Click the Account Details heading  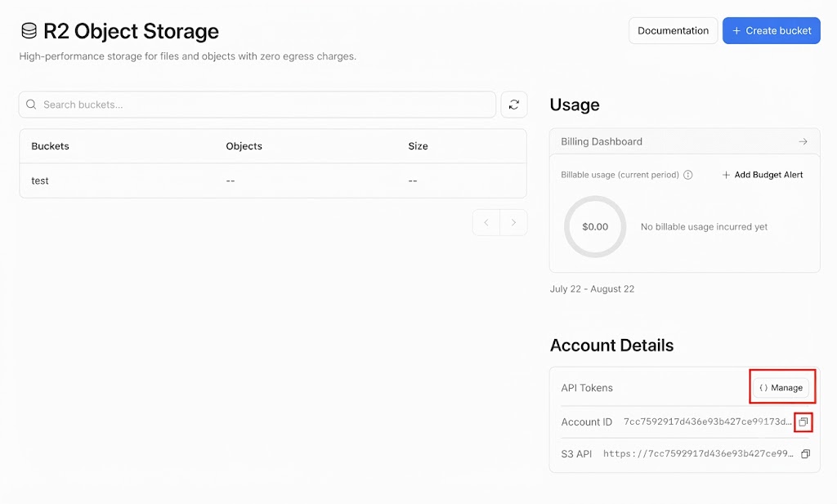point(611,346)
